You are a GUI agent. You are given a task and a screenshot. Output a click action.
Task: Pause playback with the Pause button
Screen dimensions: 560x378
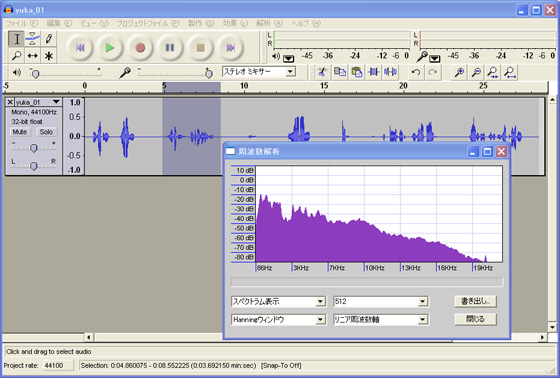coord(170,48)
